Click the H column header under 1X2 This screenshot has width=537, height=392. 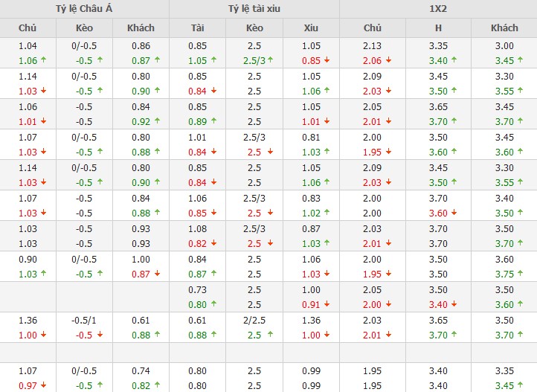tap(438, 28)
